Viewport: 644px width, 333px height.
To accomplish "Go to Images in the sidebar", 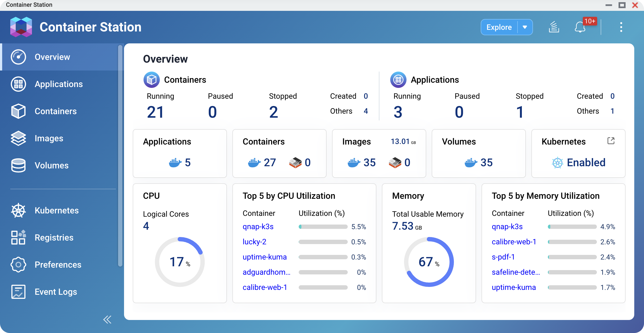I will coord(60,138).
